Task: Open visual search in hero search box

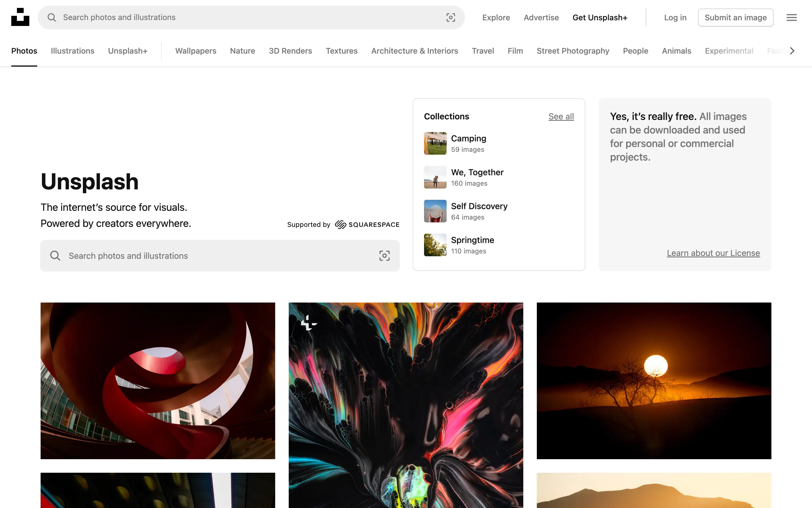Action: (x=385, y=256)
